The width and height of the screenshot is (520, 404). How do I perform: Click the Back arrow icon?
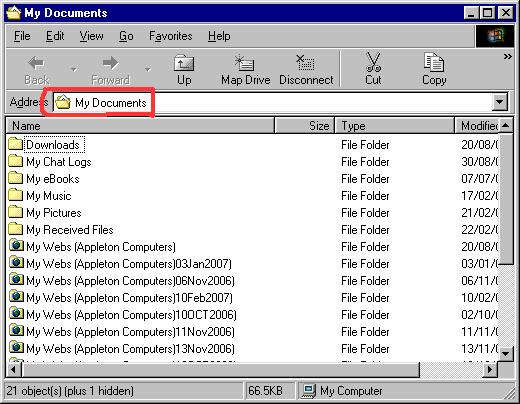36,63
